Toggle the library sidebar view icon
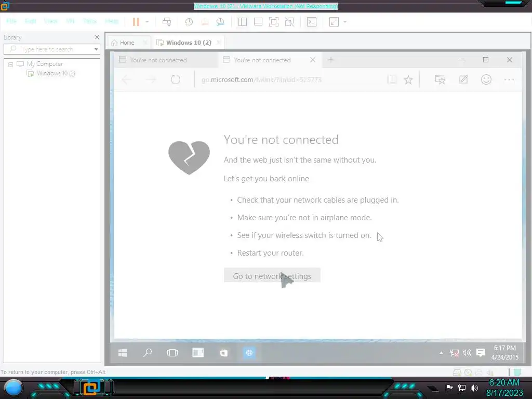This screenshot has height=399, width=532. coord(242,22)
